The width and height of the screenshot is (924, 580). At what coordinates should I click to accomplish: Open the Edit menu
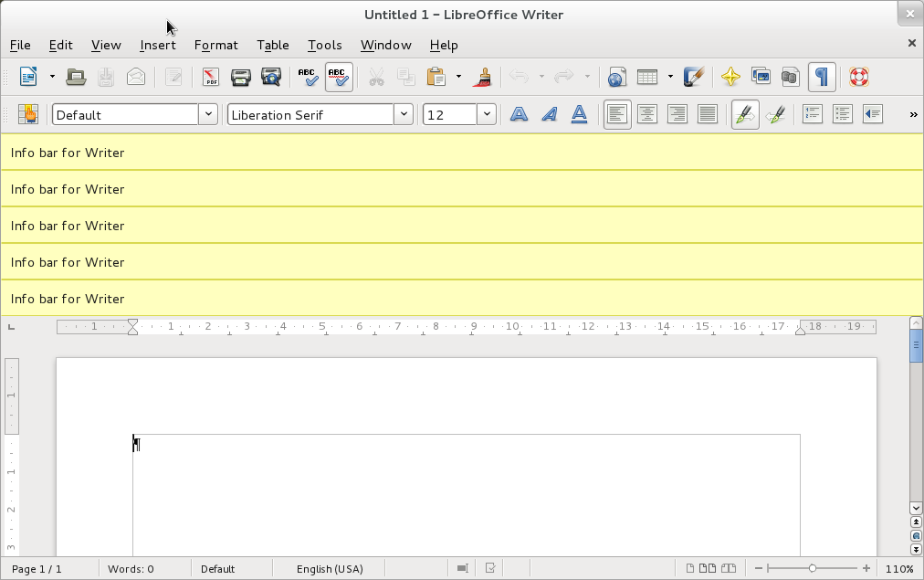60,45
